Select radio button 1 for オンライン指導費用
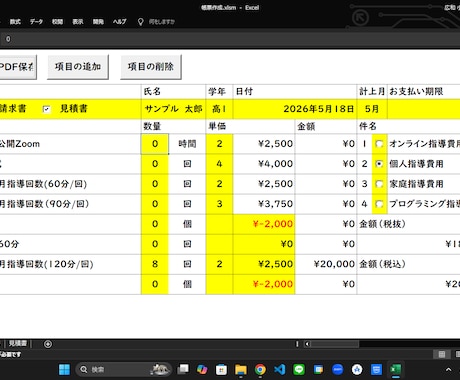Screen dimensions: 460x380 [x=379, y=144]
